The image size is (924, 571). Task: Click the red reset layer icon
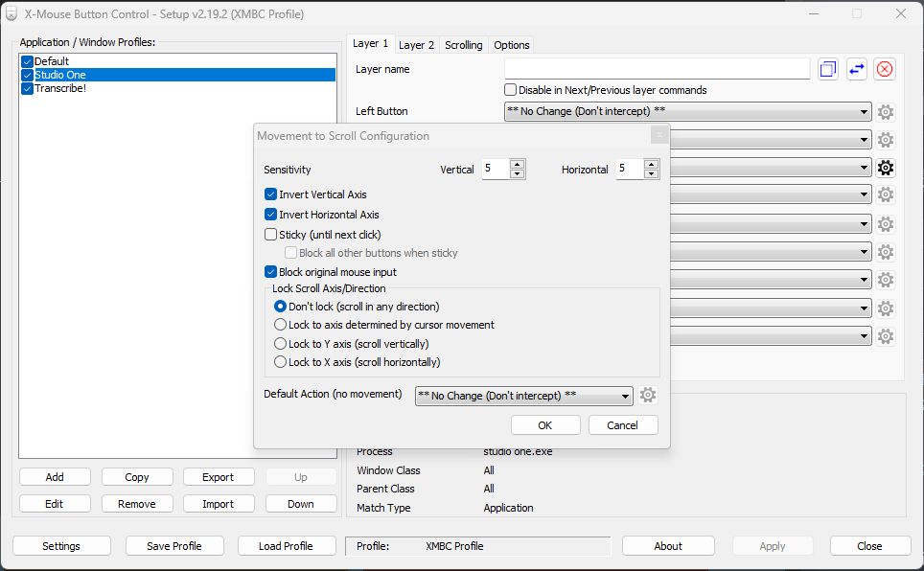click(x=885, y=69)
